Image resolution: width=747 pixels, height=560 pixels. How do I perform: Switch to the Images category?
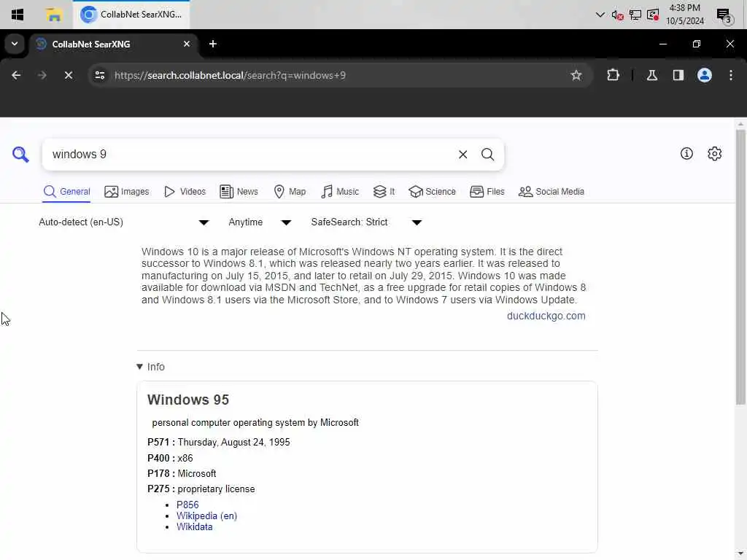coord(127,192)
